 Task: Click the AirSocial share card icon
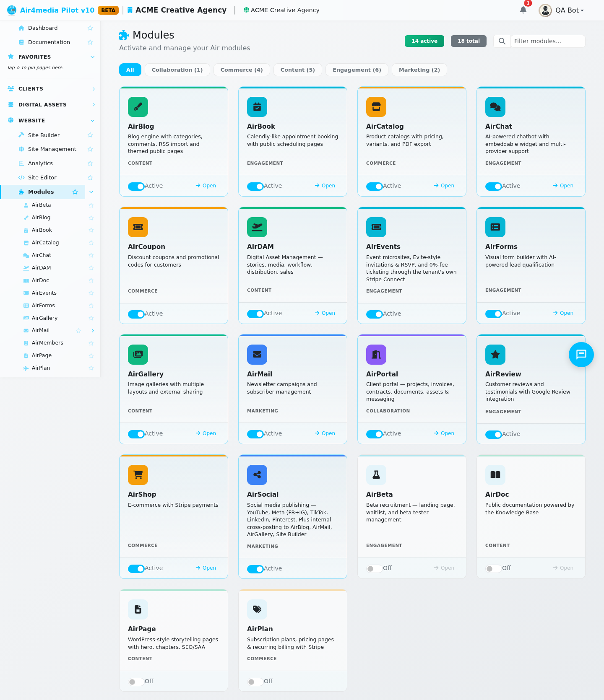[257, 475]
